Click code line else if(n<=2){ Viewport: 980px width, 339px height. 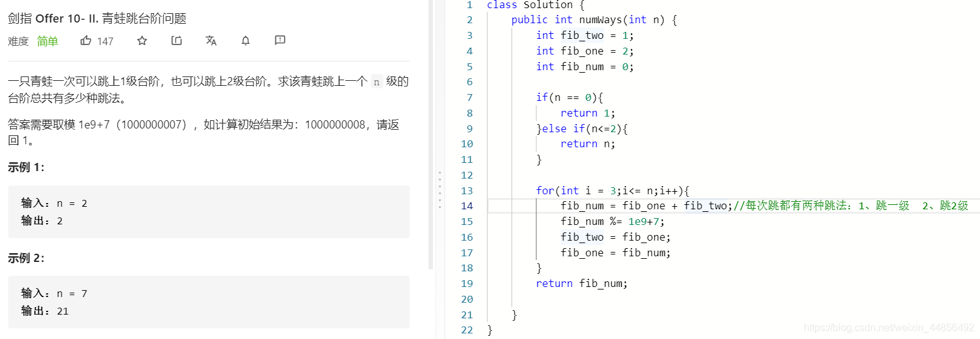(582, 128)
